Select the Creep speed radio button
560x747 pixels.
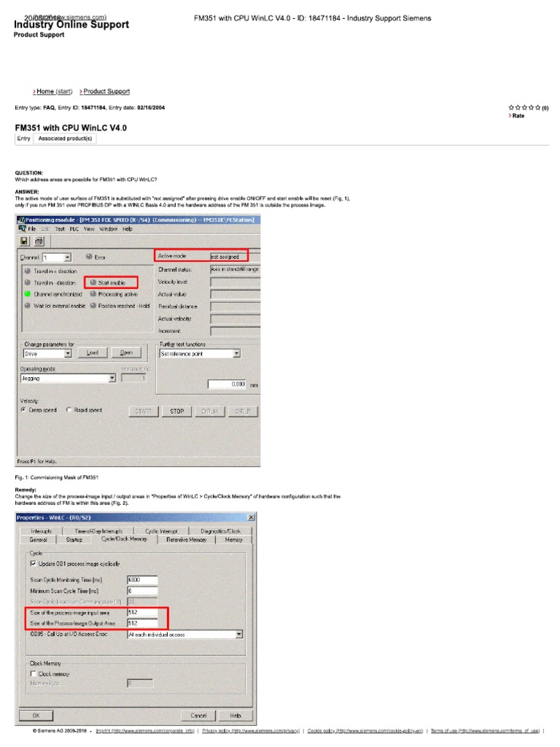[23, 410]
